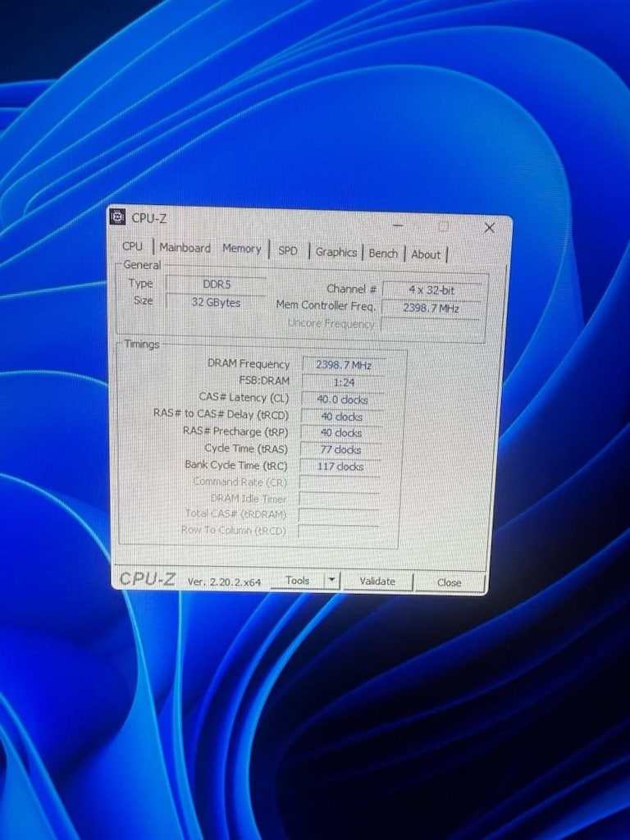The width and height of the screenshot is (630, 840).
Task: Click the CAS# Latency 40.0 clocks value
Action: (x=342, y=399)
